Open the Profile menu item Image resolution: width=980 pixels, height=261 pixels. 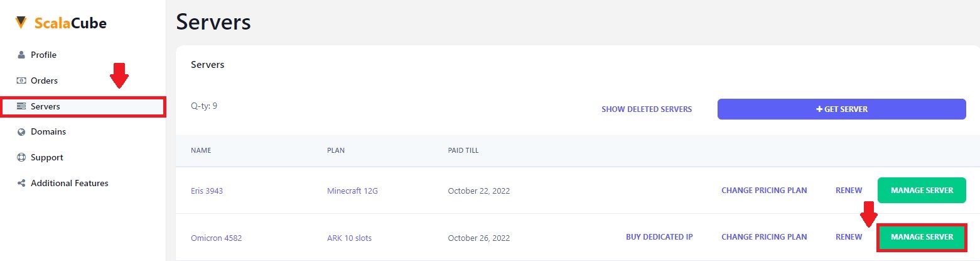pos(43,55)
